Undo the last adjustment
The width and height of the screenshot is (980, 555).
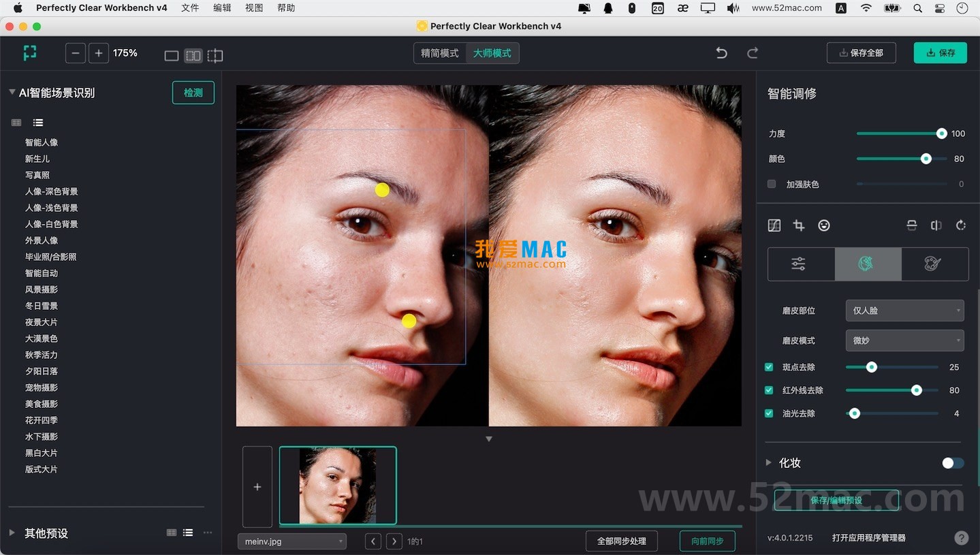[x=722, y=53]
